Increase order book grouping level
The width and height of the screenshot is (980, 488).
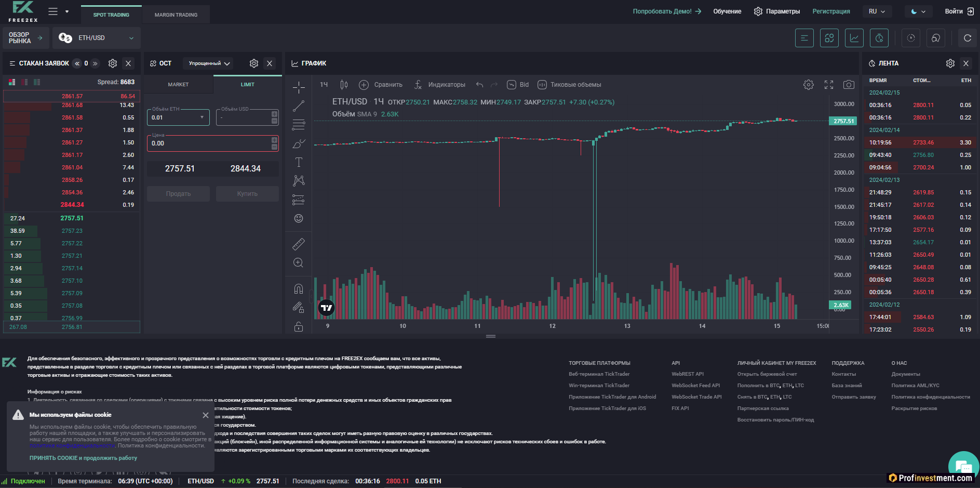pyautogui.click(x=95, y=63)
